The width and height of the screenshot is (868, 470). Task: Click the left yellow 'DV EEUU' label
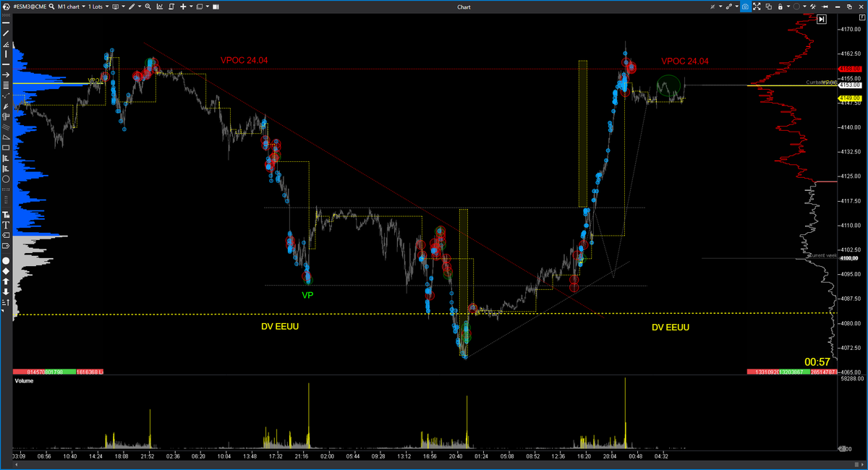280,327
